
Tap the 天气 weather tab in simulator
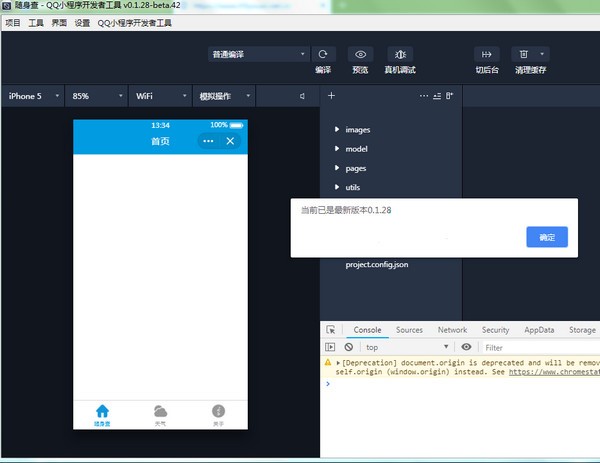[160, 415]
